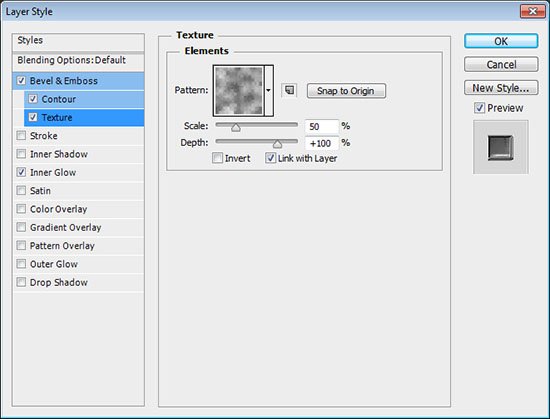
Task: Disable the Inner Glow checkbox
Action: point(21,172)
